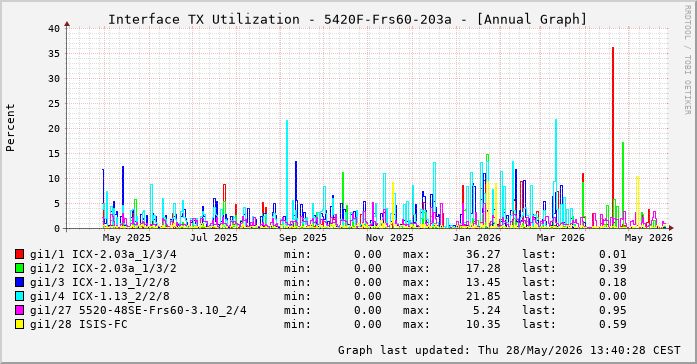Click the 'May 2026' x-axis label

(x=649, y=238)
